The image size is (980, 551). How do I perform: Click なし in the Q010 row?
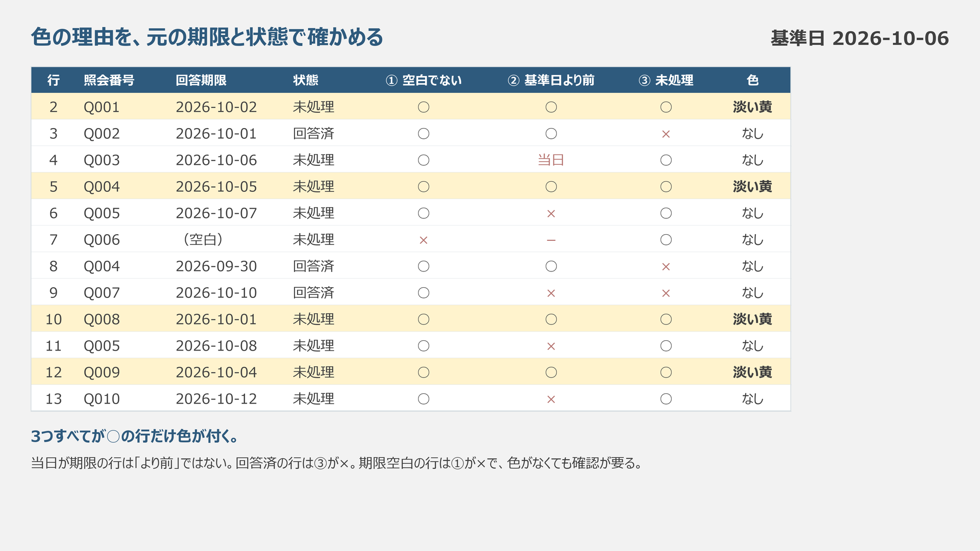752,399
